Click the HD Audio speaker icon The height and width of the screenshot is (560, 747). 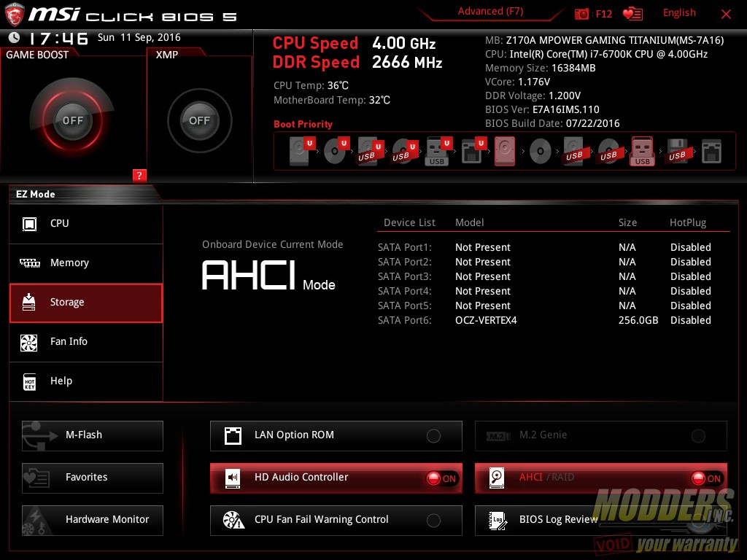tap(233, 478)
